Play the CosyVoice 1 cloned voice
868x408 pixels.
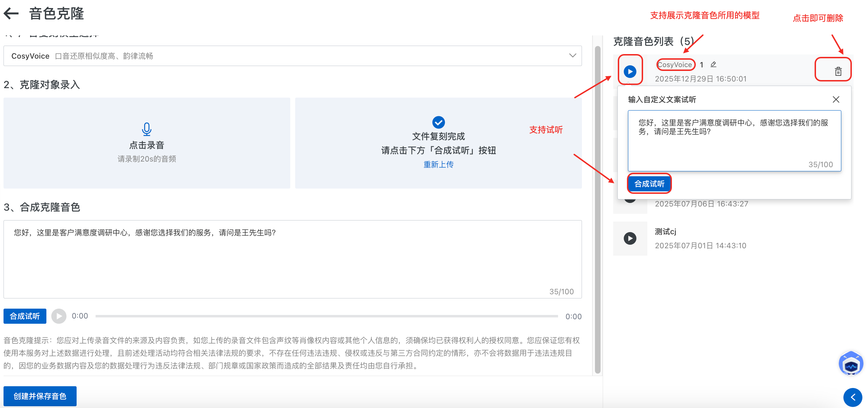point(630,72)
